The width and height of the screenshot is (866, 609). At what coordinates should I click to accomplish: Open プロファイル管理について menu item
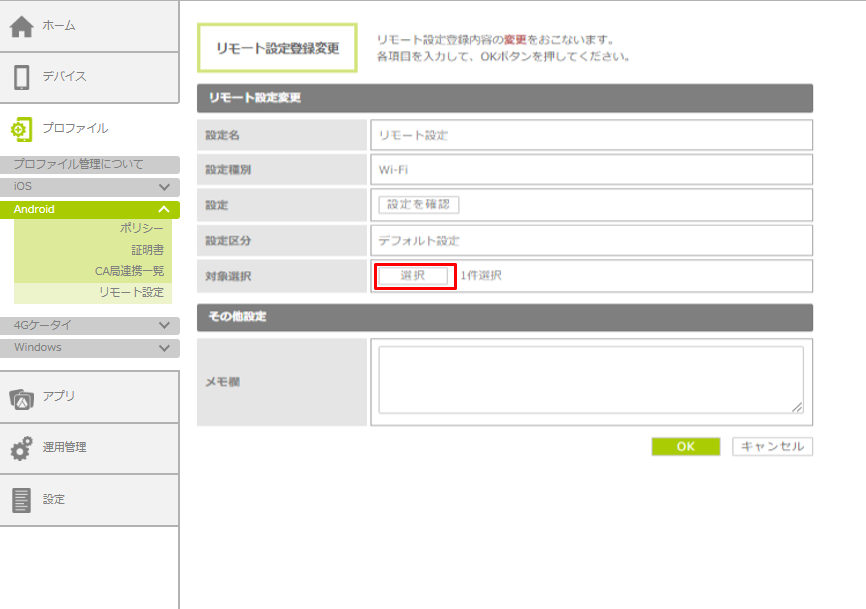78,164
